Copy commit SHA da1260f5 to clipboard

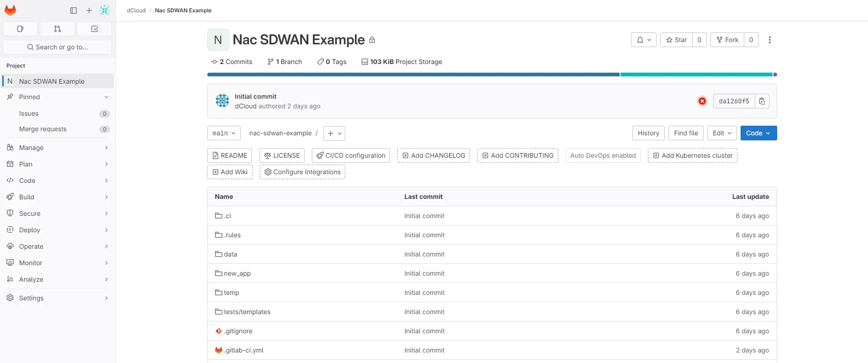point(762,101)
